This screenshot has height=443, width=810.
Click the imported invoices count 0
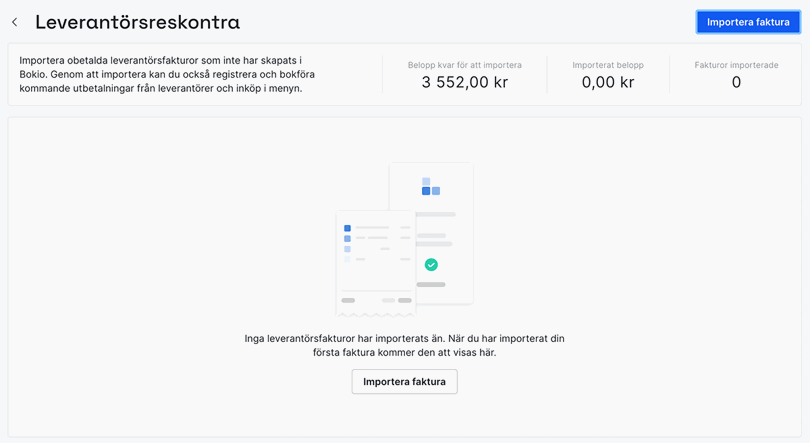[x=736, y=83]
